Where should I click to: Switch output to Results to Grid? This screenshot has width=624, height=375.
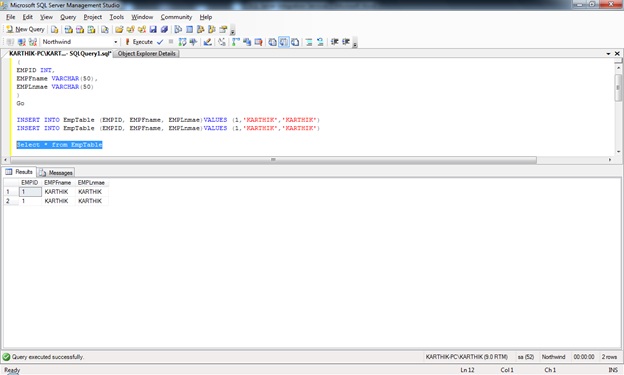(284, 42)
